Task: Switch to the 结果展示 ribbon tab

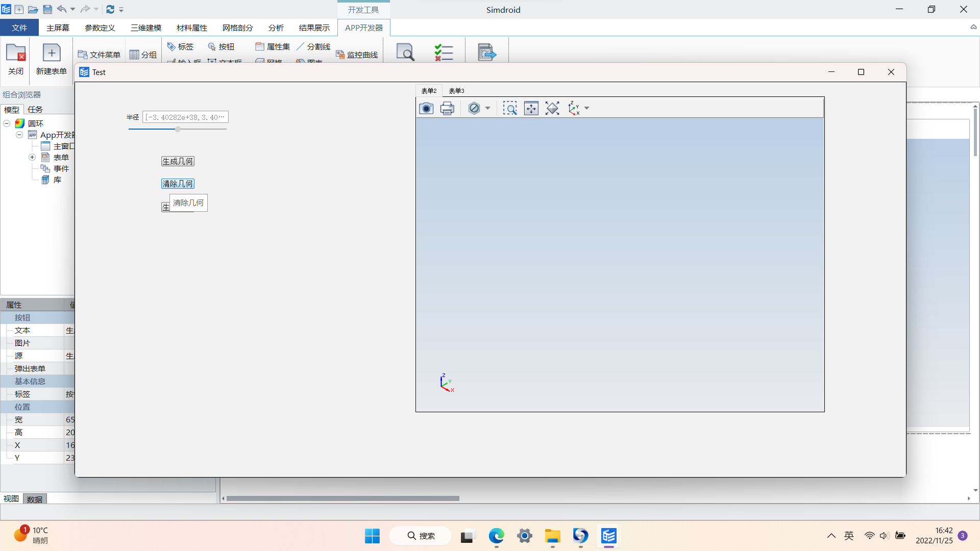Action: (314, 28)
